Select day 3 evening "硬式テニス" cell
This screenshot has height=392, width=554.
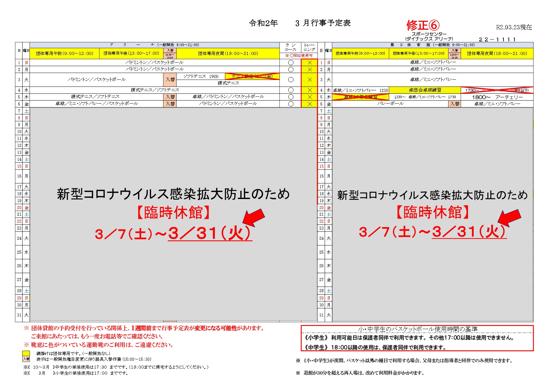pyautogui.click(x=228, y=83)
